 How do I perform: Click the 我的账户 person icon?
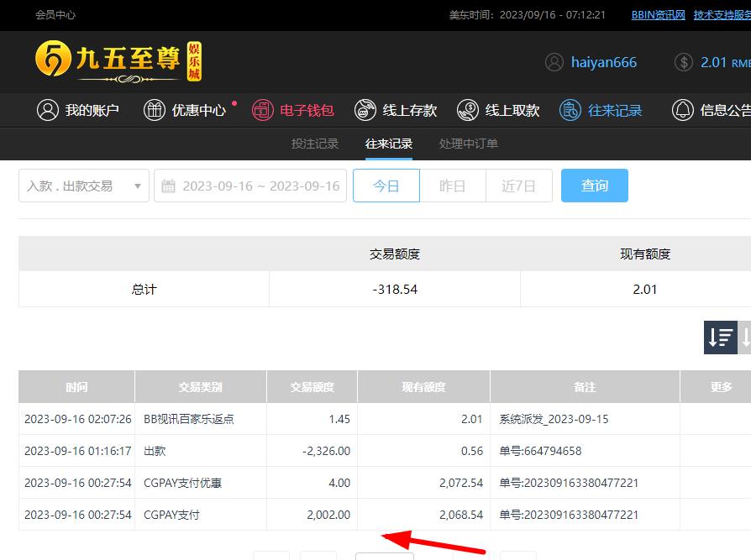(x=48, y=110)
